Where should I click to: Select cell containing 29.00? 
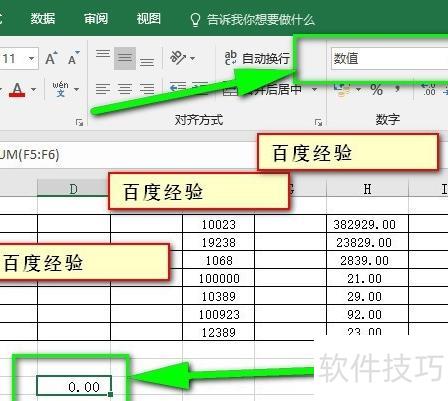(x=367, y=296)
